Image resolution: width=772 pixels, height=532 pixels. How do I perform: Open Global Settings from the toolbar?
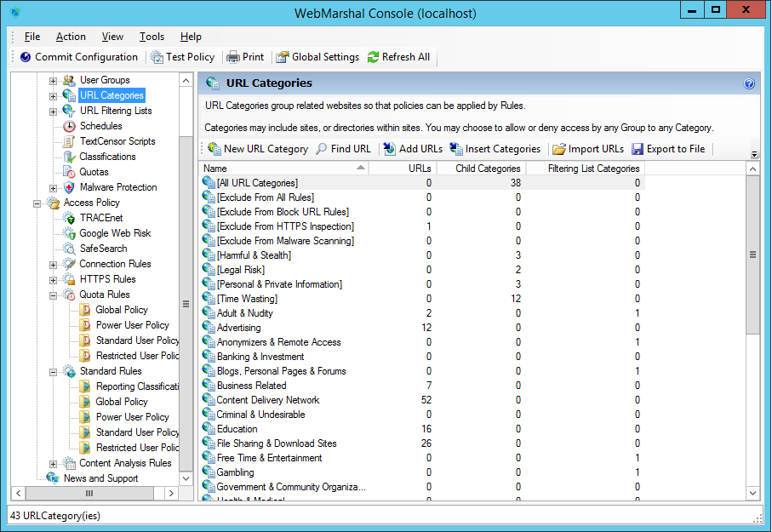[x=283, y=57]
